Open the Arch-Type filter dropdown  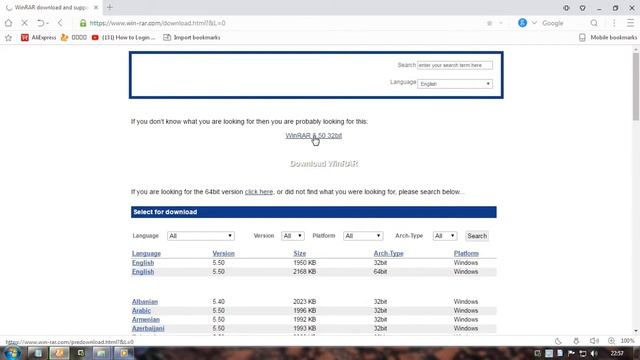click(x=444, y=236)
